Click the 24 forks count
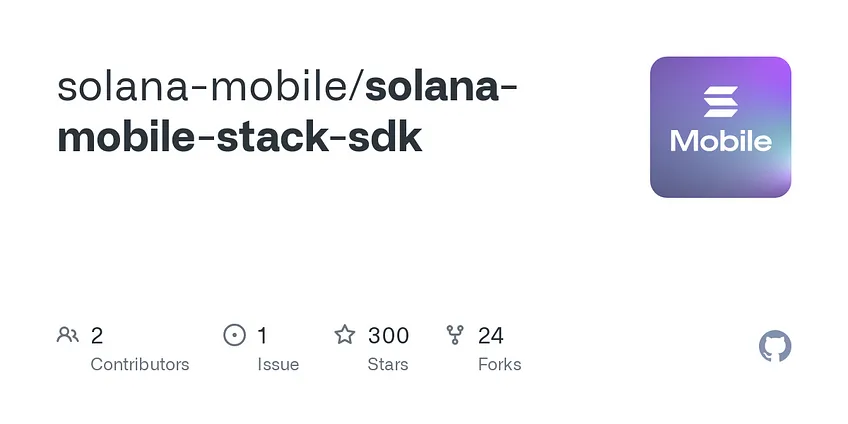The width and height of the screenshot is (848, 424). 491,336
